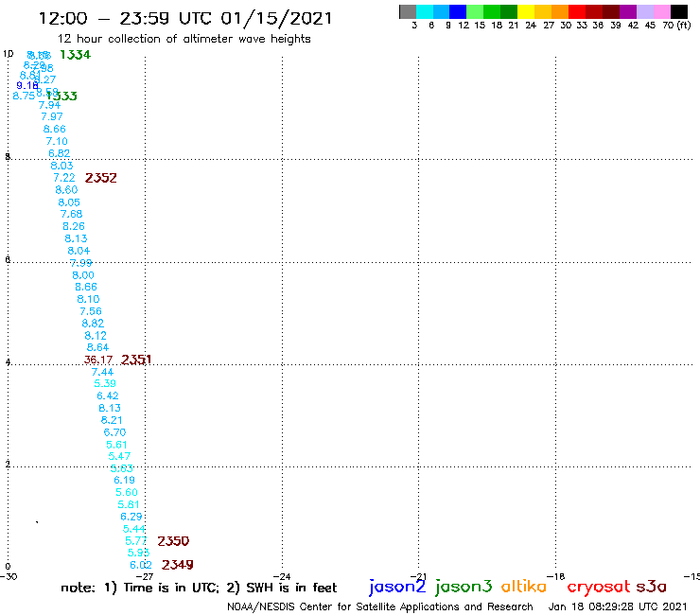Click the wave height value '6.82'
Viewport: 700px width, 615px height.
coord(59,153)
